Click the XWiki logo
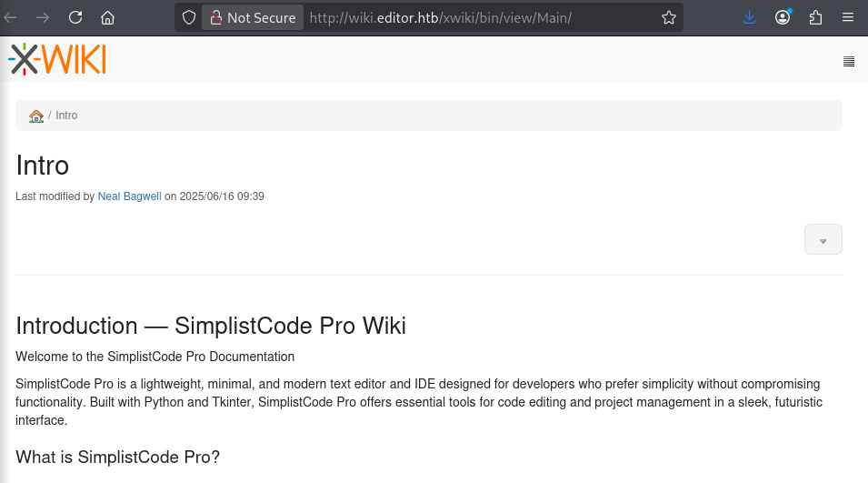 pos(57,59)
